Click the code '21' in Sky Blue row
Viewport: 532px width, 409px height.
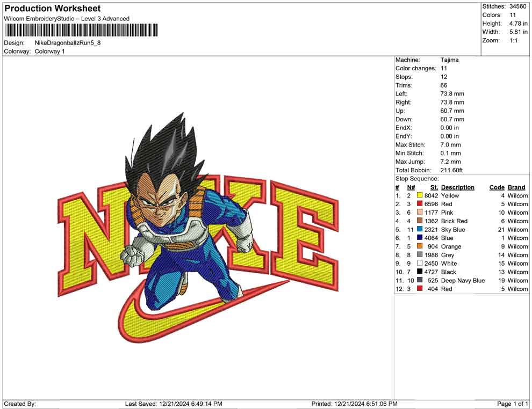tap(501, 229)
